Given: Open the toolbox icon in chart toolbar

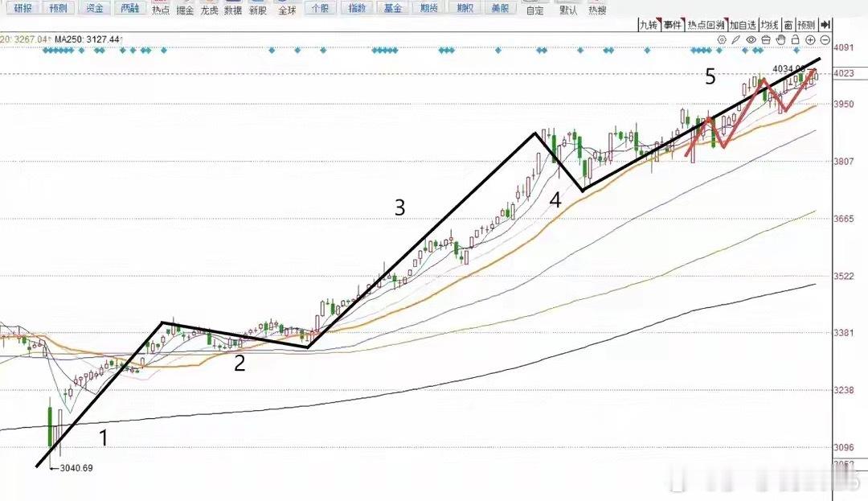Looking at the screenshot, I should click(766, 40).
